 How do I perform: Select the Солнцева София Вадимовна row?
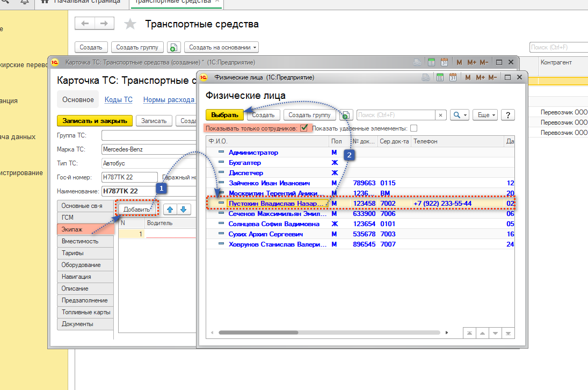pyautogui.click(x=274, y=224)
